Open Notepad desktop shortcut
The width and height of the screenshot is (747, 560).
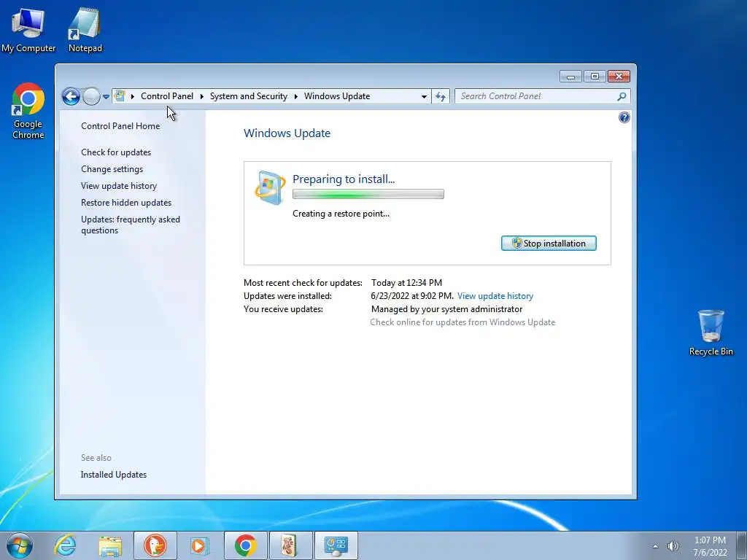85,29
